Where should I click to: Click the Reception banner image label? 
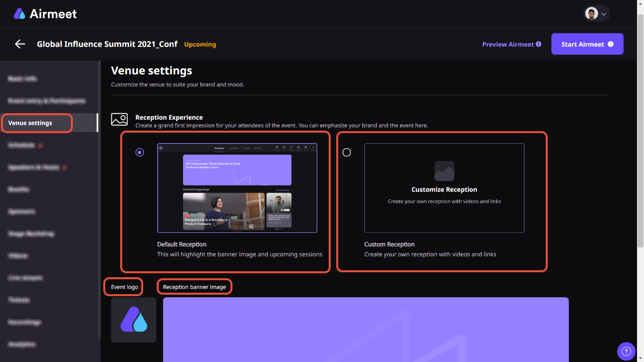195,287
